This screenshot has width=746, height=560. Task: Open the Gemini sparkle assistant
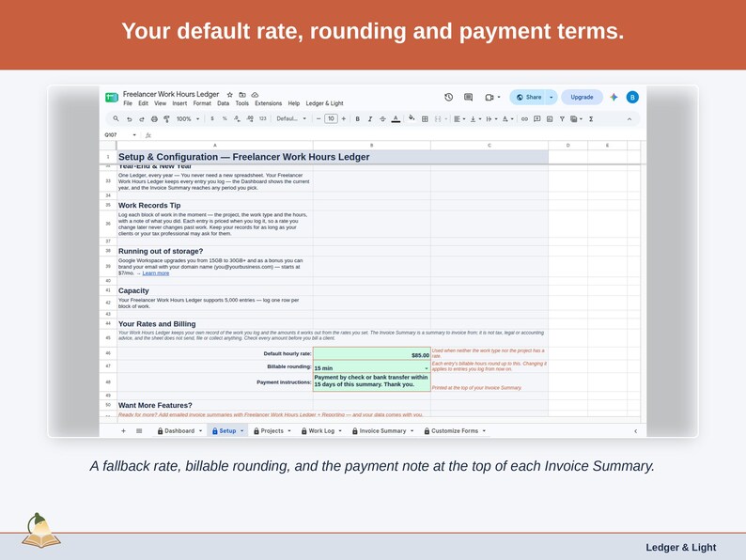[614, 97]
